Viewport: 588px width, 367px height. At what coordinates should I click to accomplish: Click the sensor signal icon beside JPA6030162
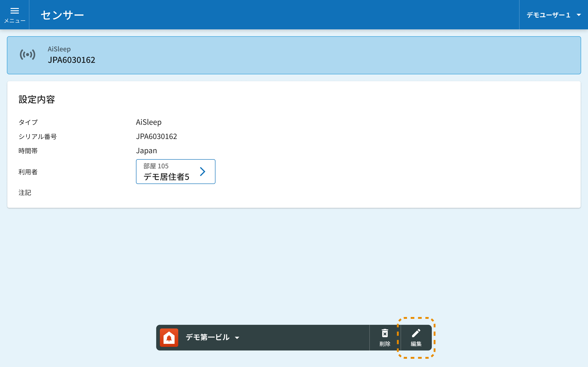click(x=28, y=55)
